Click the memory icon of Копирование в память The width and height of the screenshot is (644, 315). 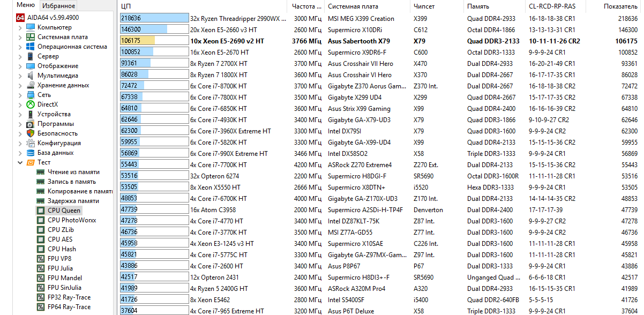coord(40,191)
